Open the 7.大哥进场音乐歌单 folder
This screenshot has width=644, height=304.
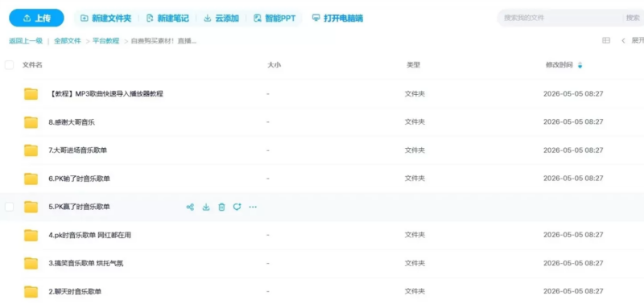[77, 150]
